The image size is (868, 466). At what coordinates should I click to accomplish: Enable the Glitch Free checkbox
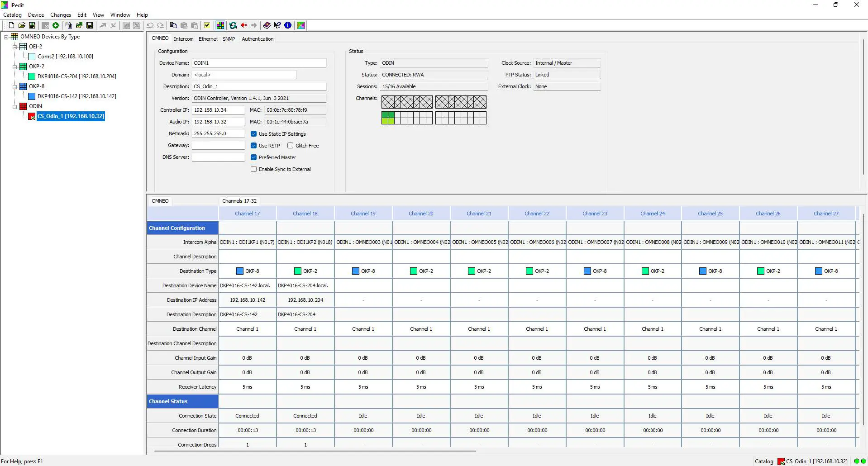pyautogui.click(x=291, y=146)
